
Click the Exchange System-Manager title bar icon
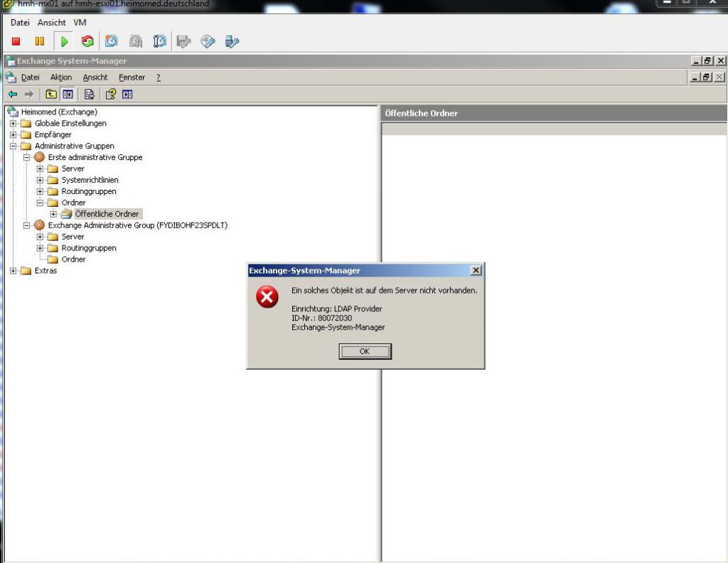(10, 61)
